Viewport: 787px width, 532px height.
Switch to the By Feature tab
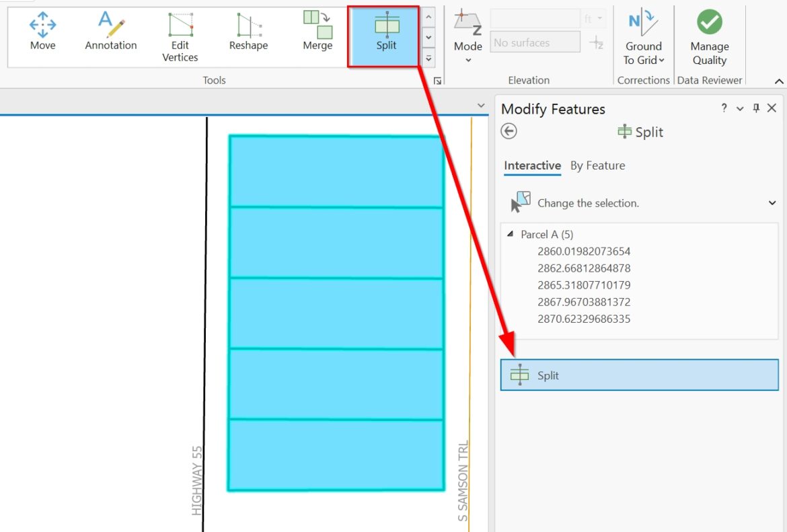pyautogui.click(x=597, y=165)
